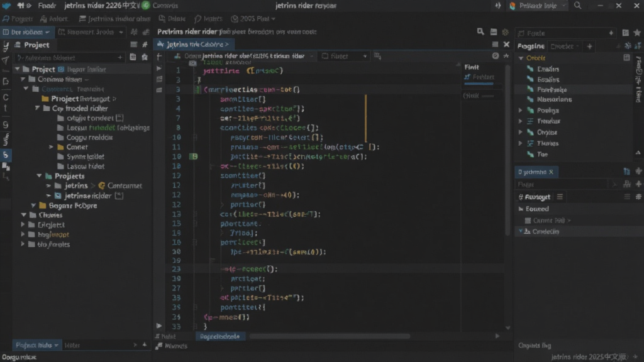Expand the Conner folder in project tree
The height and width of the screenshot is (362, 644).
click(x=52, y=147)
